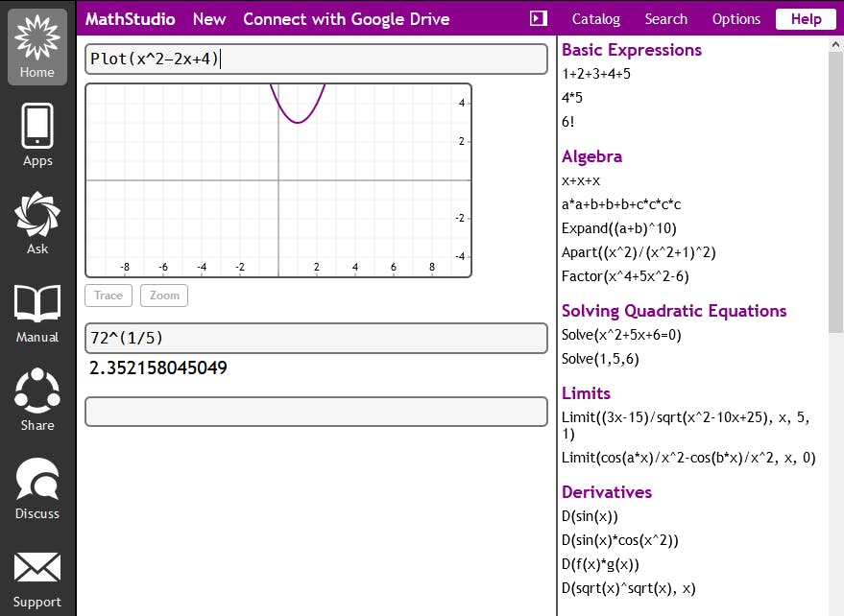The width and height of the screenshot is (844, 616).
Task: Open the Manual book icon
Action: click(37, 311)
